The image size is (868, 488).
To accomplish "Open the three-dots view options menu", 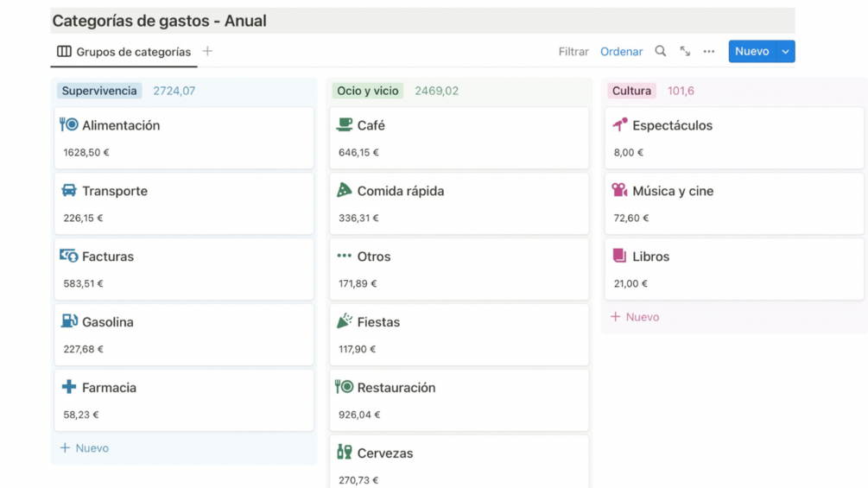I will pos(709,52).
